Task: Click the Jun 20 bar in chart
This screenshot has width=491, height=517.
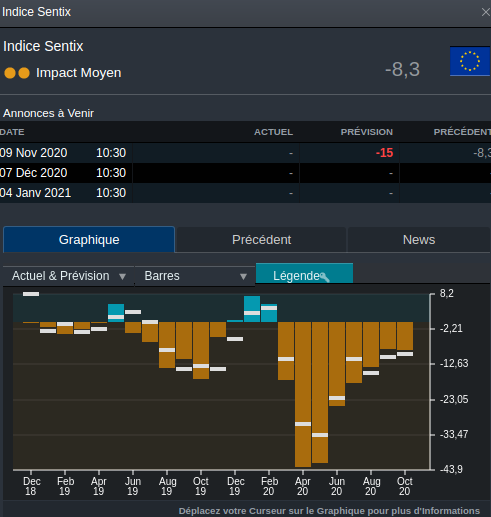Action: pyautogui.click(x=337, y=364)
